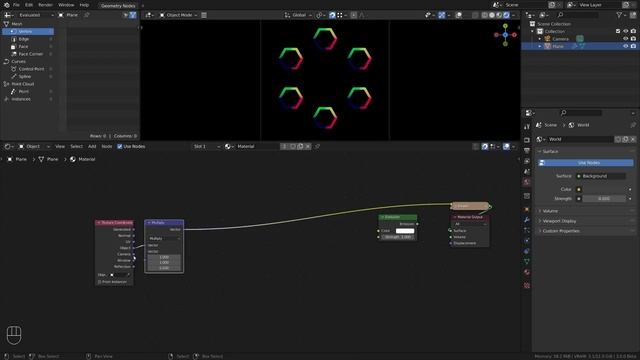
Task: Click the Emission node white color swatch
Action: pos(405,231)
